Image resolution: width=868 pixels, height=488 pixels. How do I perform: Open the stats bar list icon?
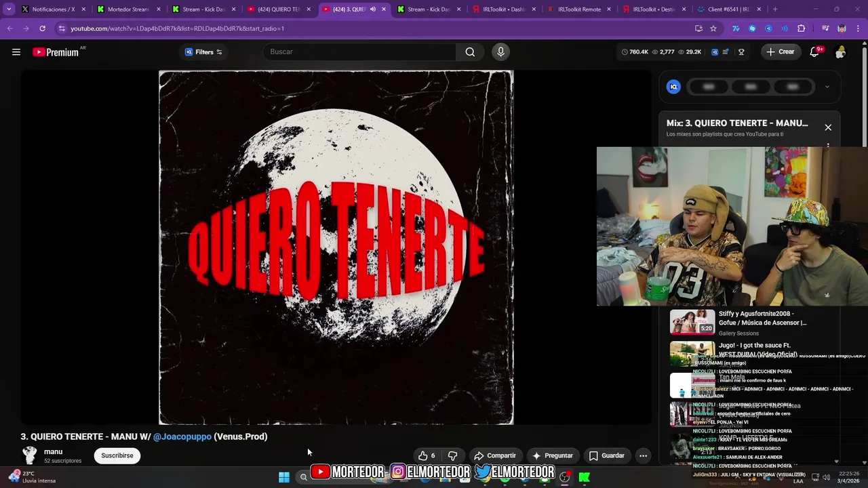click(x=726, y=52)
